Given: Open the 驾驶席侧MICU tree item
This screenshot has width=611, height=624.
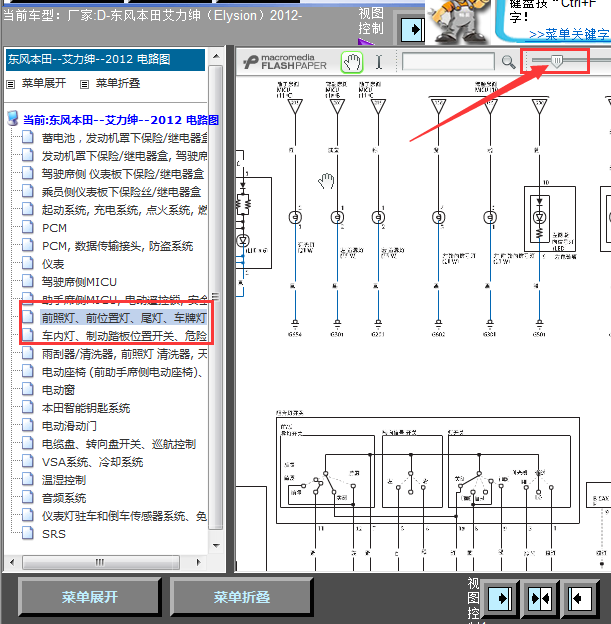Looking at the screenshot, I should (x=79, y=282).
